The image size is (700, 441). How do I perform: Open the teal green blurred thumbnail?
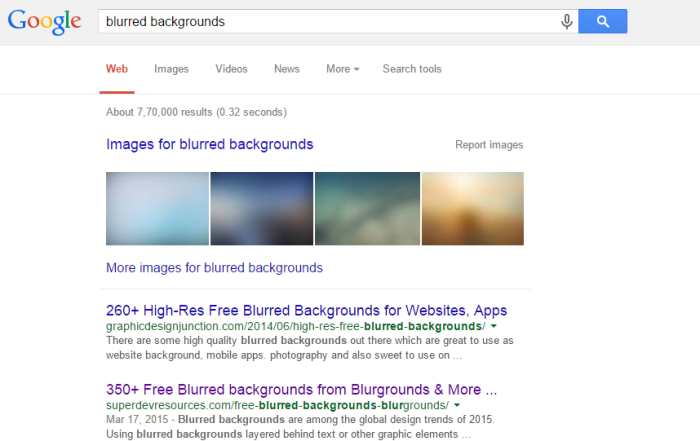pyautogui.click(x=367, y=208)
